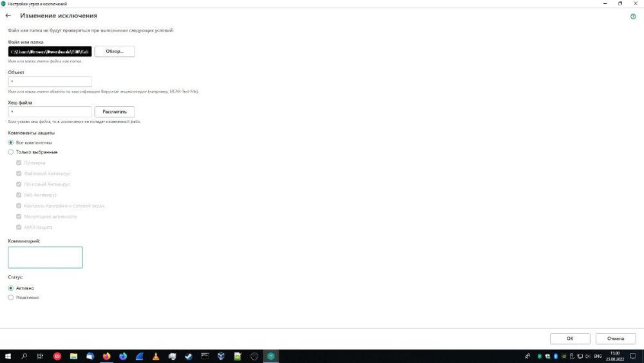
Task: Open the network icon in the tray
Action: click(580, 357)
